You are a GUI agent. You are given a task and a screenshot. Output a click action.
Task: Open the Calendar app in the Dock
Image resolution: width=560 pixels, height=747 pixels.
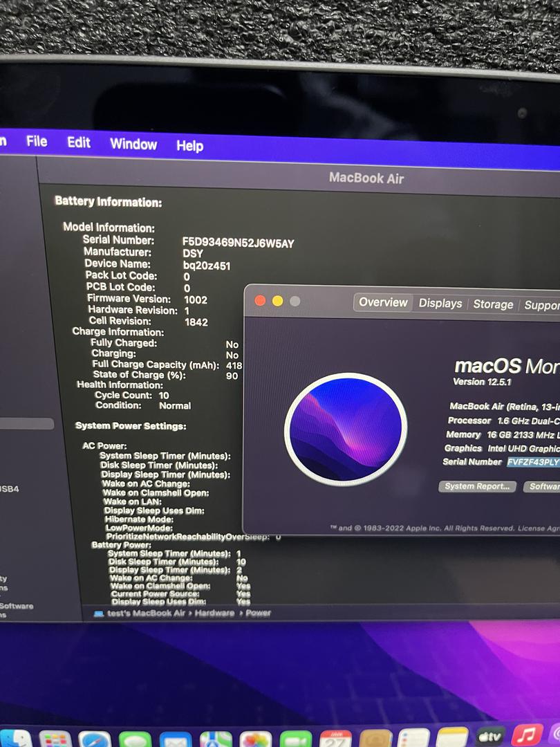point(336,739)
